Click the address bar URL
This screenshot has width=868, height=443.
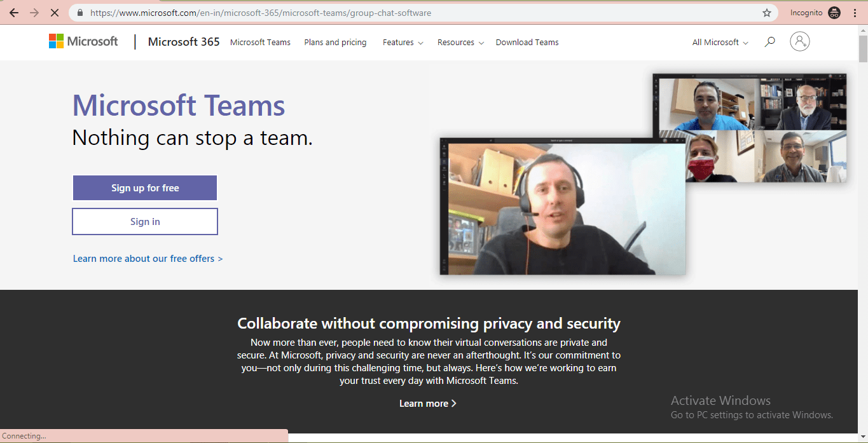coord(261,13)
